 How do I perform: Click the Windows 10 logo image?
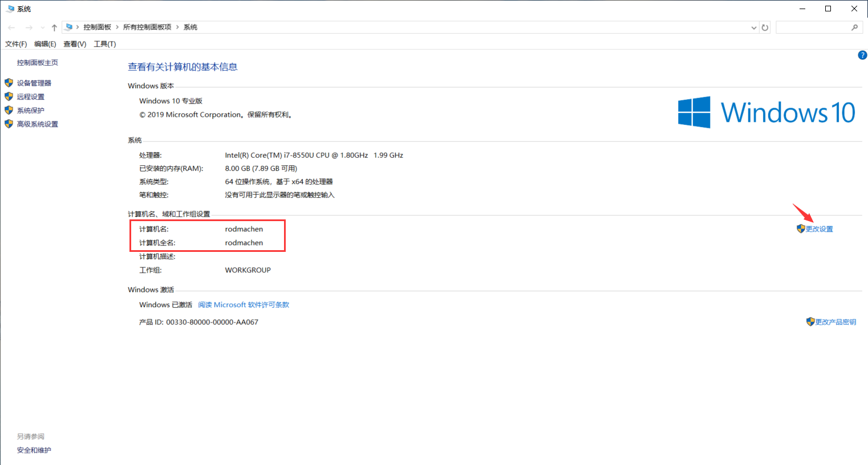pyautogui.click(x=766, y=112)
